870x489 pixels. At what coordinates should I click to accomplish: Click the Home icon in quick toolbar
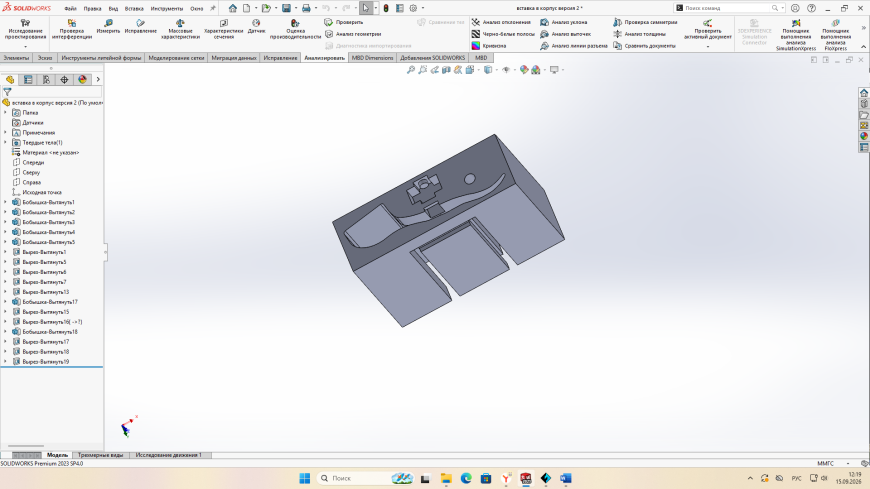tap(232, 8)
